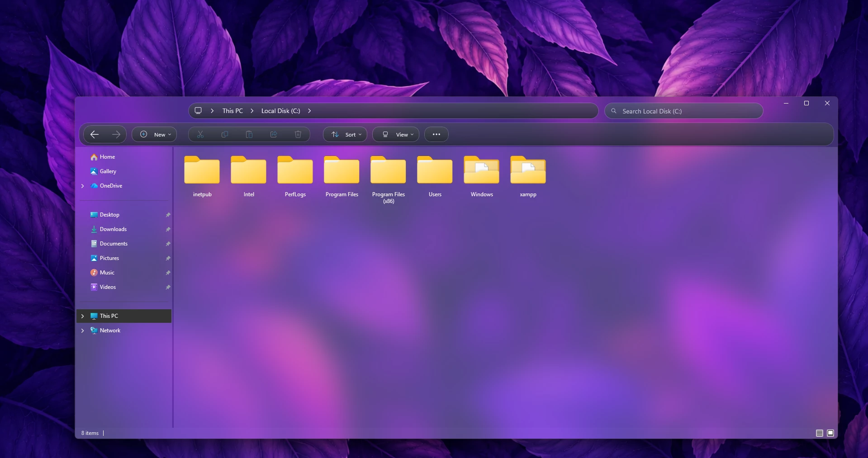The width and height of the screenshot is (868, 458).
Task: Click the PC monitor icon in address bar
Action: tap(198, 111)
